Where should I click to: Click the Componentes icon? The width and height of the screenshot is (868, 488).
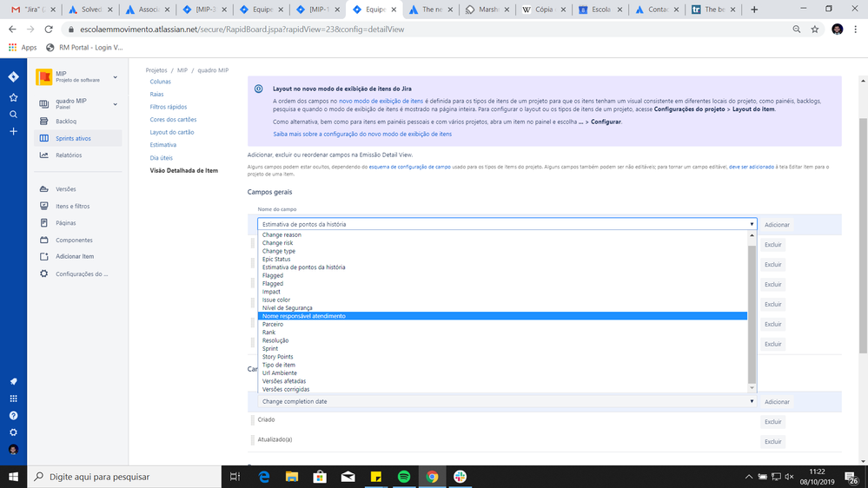tap(43, 241)
